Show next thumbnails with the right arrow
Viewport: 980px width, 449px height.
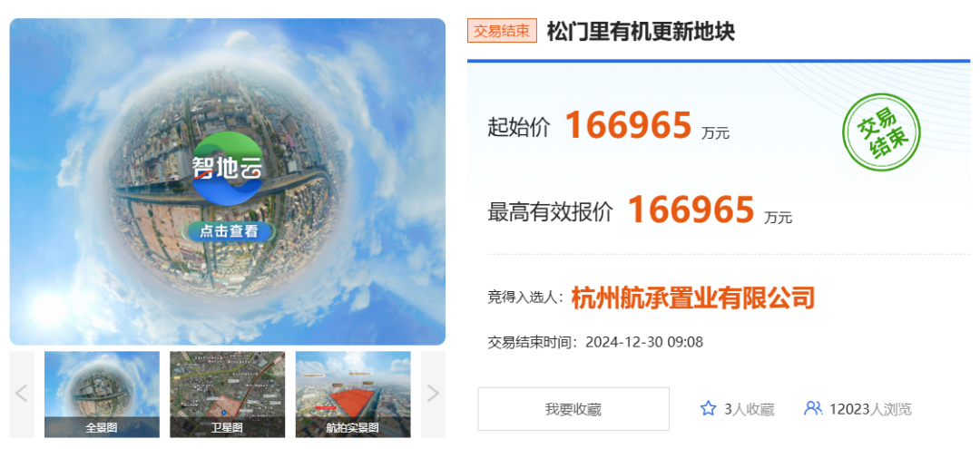433,394
